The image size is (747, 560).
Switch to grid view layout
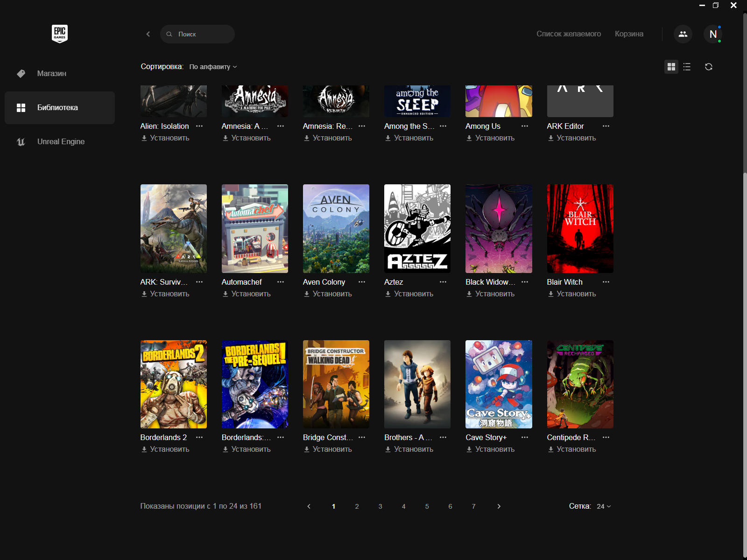671,67
